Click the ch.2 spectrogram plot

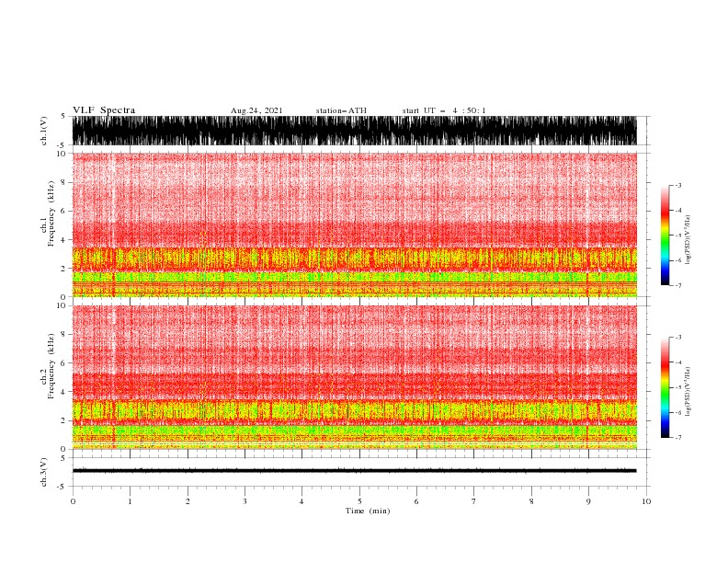[355, 377]
